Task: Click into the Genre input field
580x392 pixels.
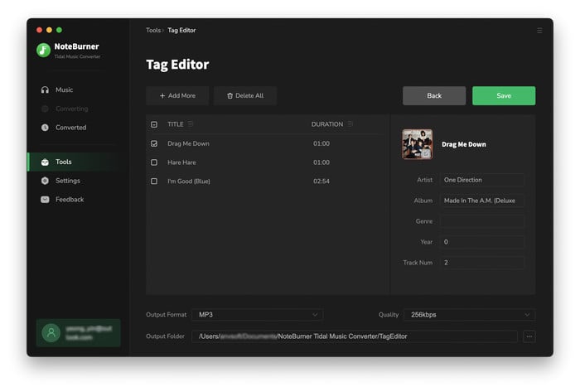Action: click(x=481, y=221)
